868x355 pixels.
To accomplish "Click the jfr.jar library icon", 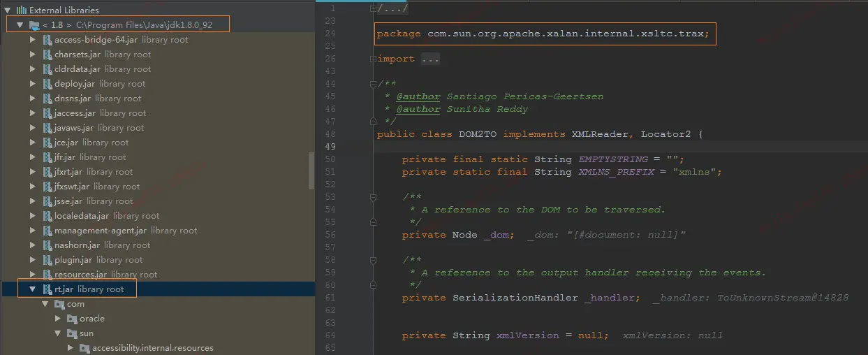I will click(47, 157).
